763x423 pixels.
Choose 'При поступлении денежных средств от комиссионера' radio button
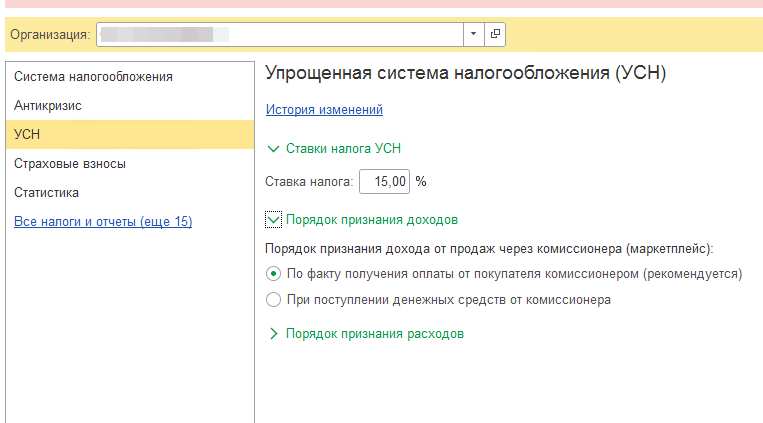tap(273, 299)
